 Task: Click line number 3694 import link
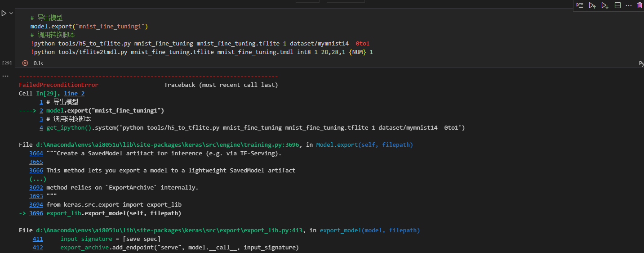click(36, 205)
